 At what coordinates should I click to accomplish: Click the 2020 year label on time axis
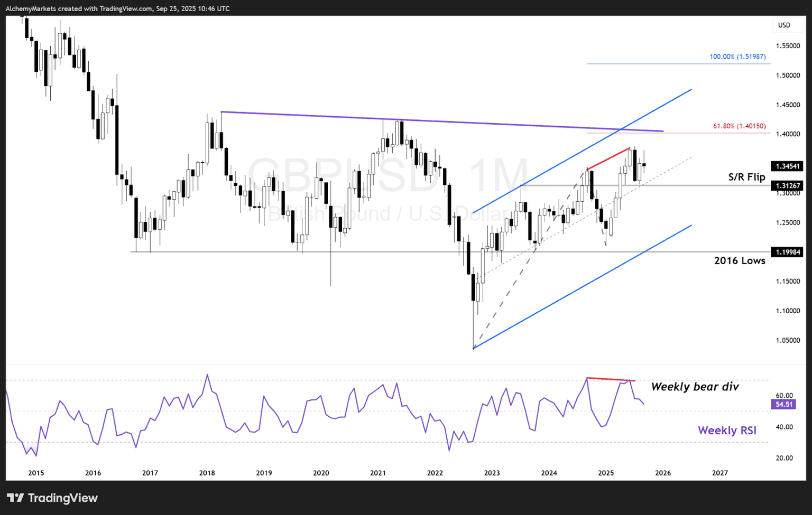click(x=321, y=473)
